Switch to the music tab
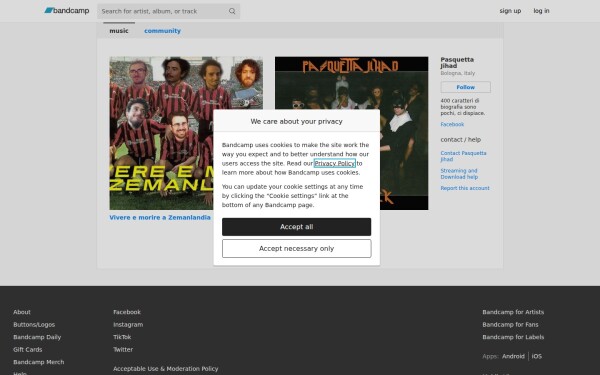The width and height of the screenshot is (600, 375). click(119, 31)
